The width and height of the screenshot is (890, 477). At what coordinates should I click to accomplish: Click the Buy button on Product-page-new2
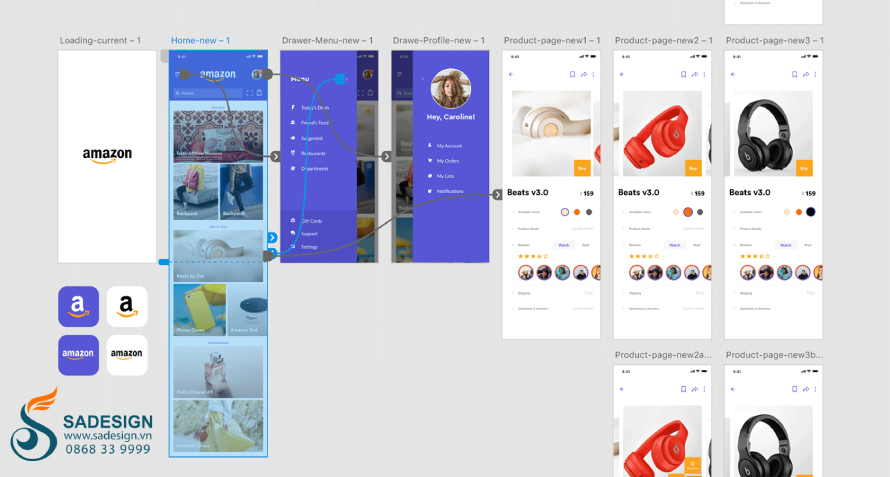(x=693, y=168)
